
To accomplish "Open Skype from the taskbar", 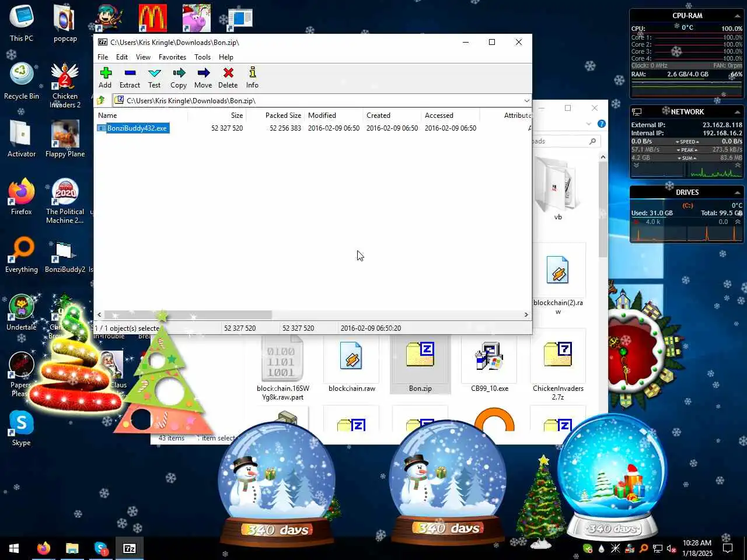I will pyautogui.click(x=100, y=548).
